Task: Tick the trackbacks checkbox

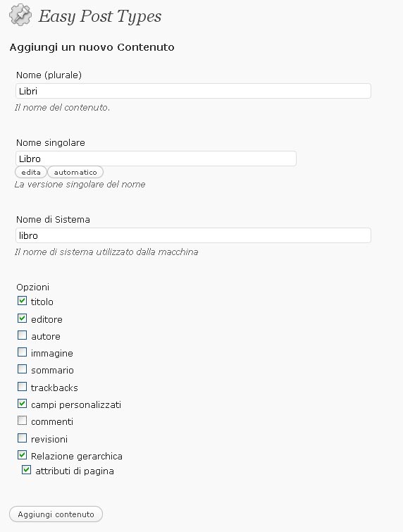Action: pos(22,387)
